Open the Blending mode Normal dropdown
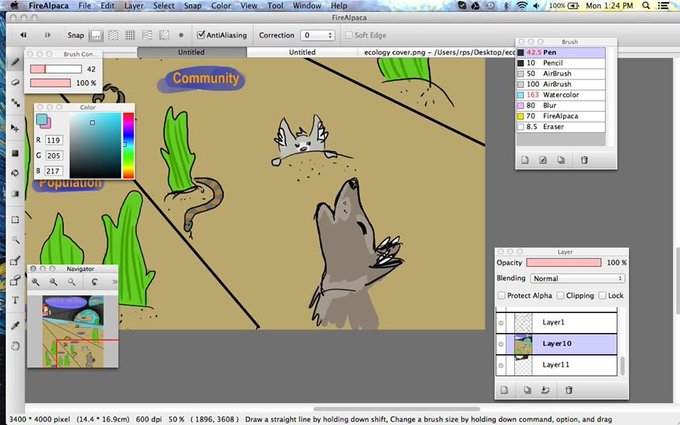 coord(578,278)
